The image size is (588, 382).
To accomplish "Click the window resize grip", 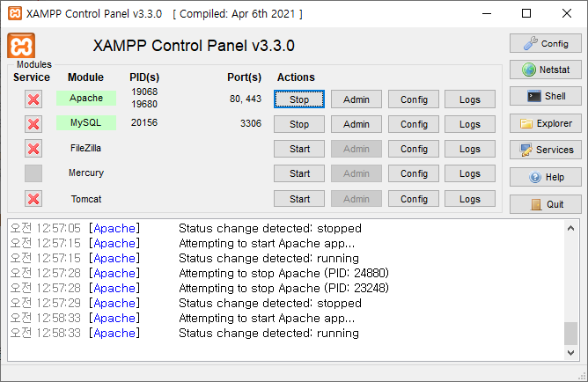I will [x=583, y=376].
